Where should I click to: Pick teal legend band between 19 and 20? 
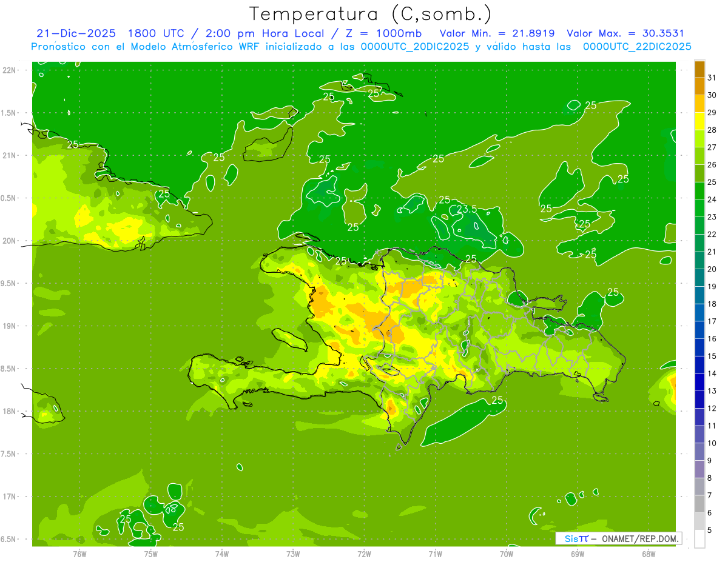(699, 278)
